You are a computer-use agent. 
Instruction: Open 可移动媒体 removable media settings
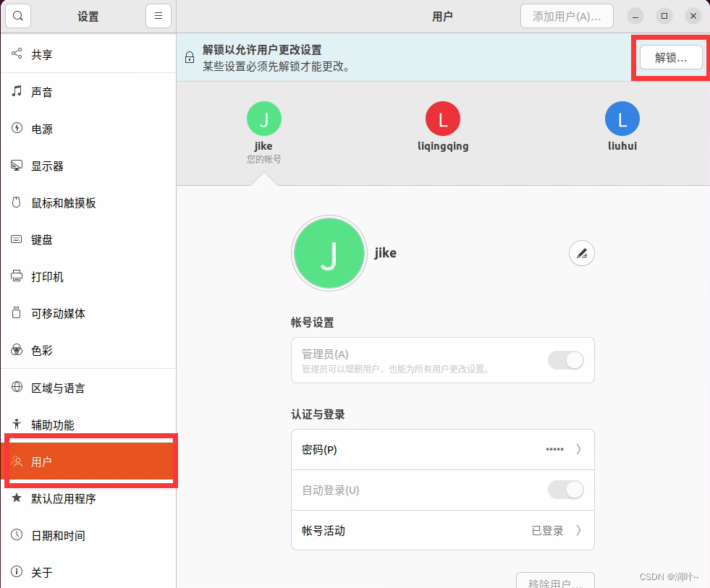pyautogui.click(x=88, y=314)
